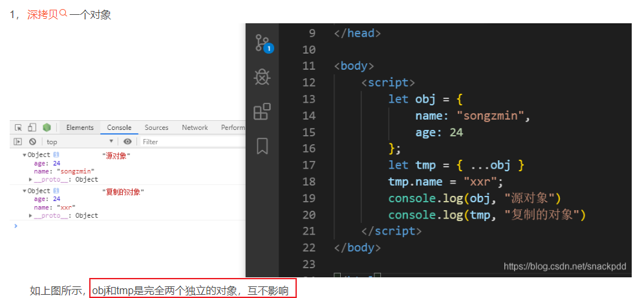This screenshot has height=298, width=644.
Task: Click the code console.log(tmp, "复制的对象")
Action: click(487, 215)
